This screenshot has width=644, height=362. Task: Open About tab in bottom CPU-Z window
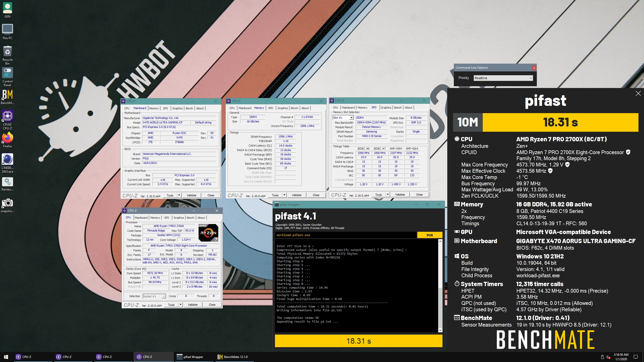tap(201, 218)
